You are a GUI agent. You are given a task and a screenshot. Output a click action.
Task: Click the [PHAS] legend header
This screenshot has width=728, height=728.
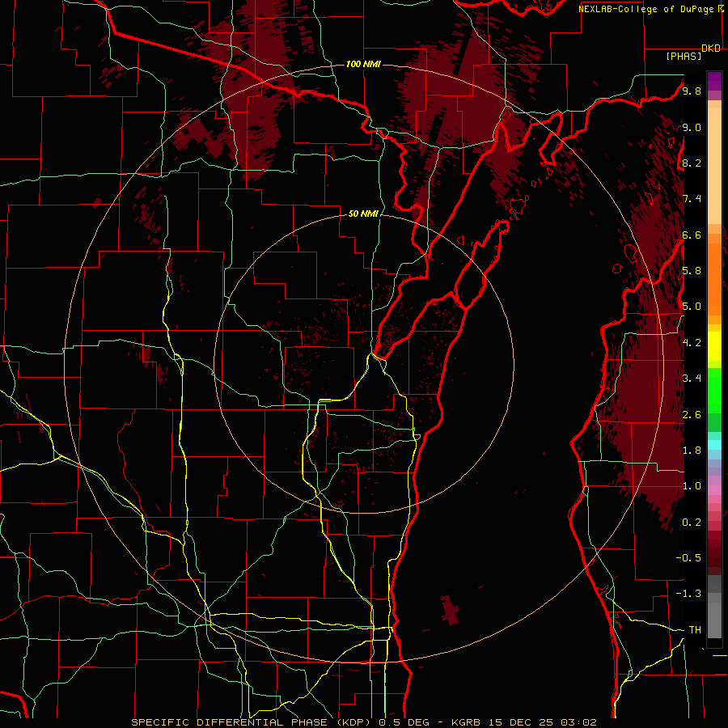click(x=684, y=57)
